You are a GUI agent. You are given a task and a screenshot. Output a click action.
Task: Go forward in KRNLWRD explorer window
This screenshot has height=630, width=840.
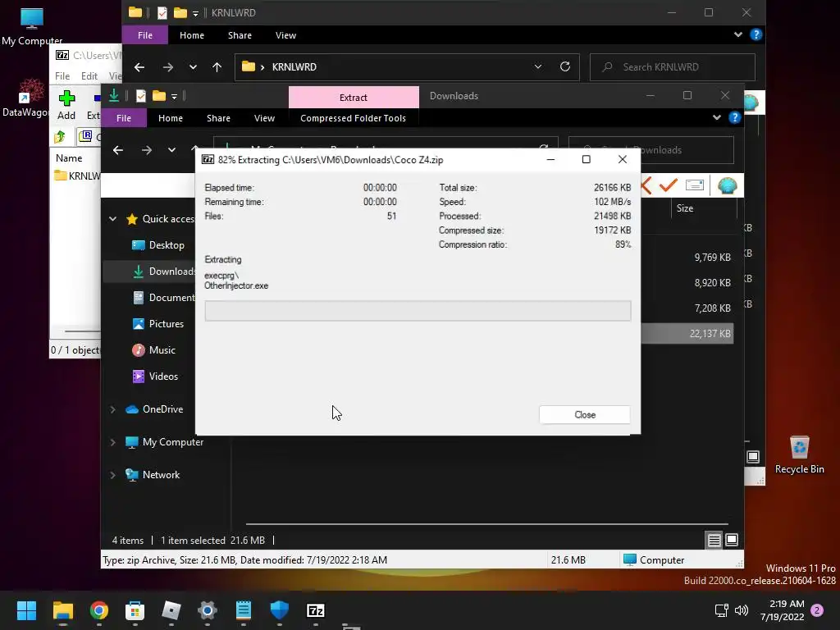click(x=167, y=67)
